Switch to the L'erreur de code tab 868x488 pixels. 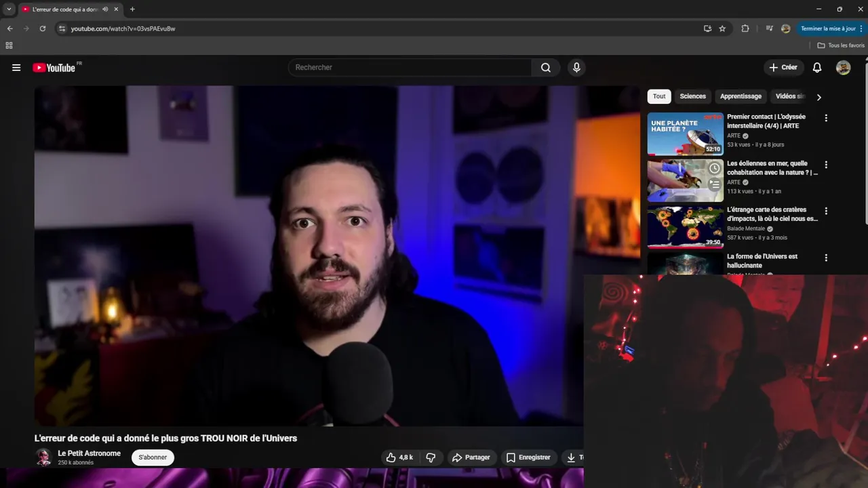click(65, 9)
